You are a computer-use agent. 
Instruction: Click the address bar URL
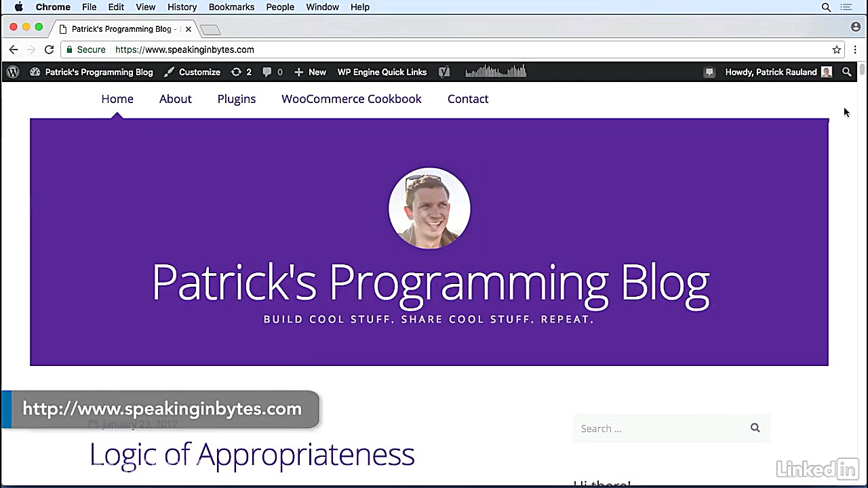pyautogui.click(x=184, y=49)
